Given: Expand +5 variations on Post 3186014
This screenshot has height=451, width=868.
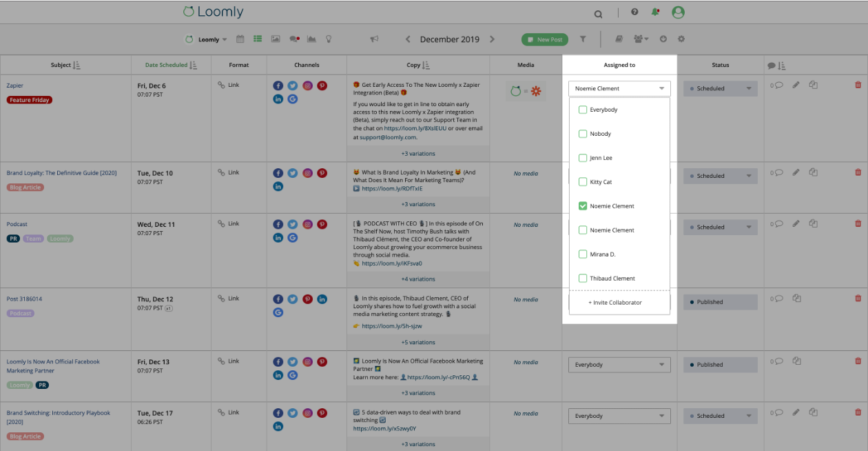Looking at the screenshot, I should pos(418,342).
